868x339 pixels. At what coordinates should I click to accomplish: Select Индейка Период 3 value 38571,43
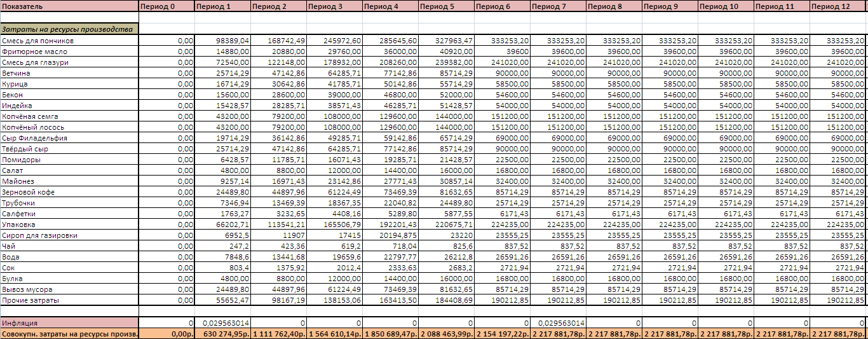pyautogui.click(x=334, y=106)
